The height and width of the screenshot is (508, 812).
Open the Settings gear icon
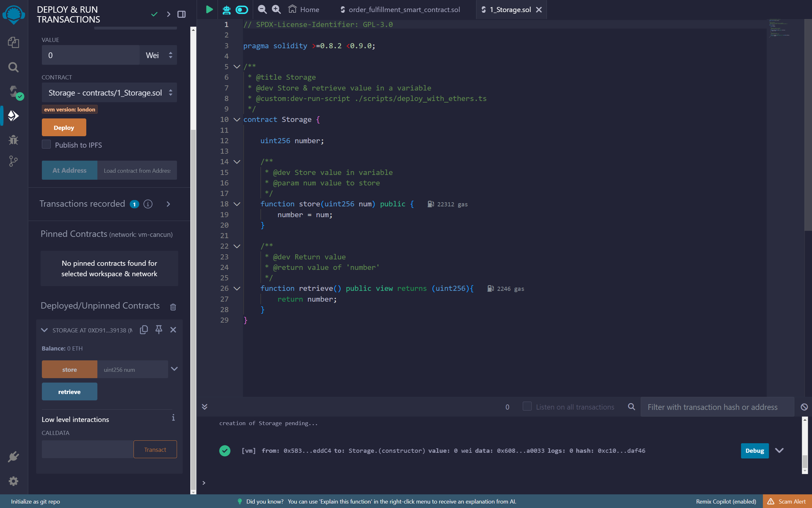[13, 481]
